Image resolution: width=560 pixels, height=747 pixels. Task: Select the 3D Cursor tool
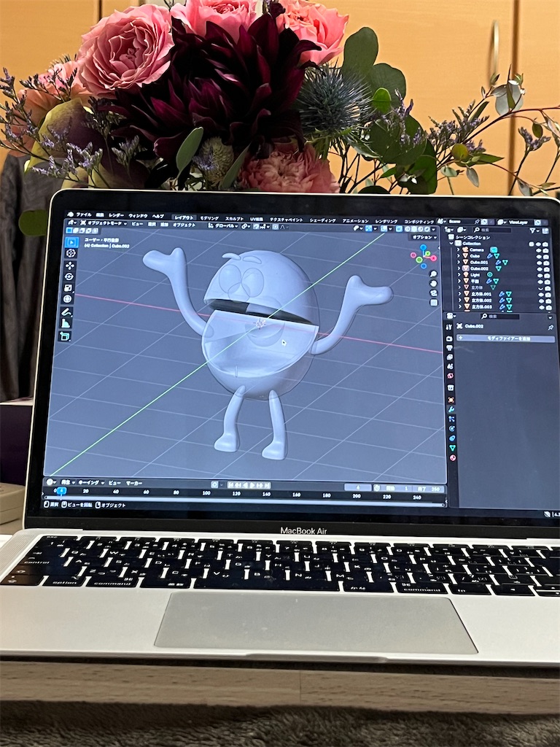coord(71,253)
